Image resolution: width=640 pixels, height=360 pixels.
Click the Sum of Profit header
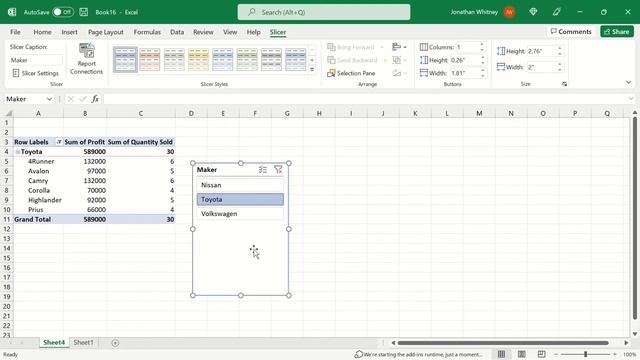coord(85,142)
